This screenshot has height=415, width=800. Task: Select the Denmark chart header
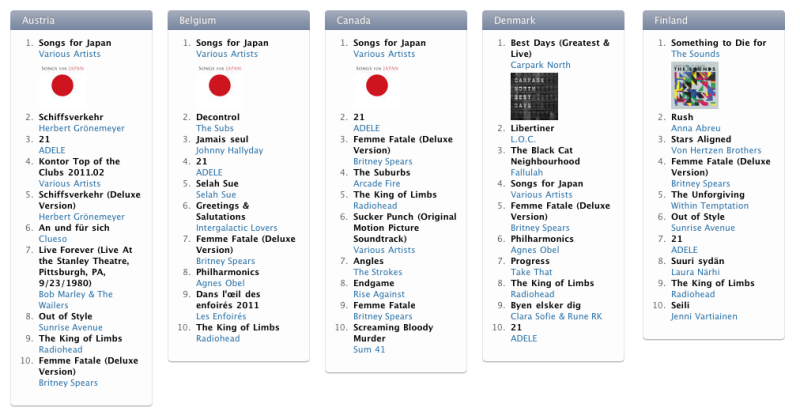pyautogui.click(x=553, y=20)
